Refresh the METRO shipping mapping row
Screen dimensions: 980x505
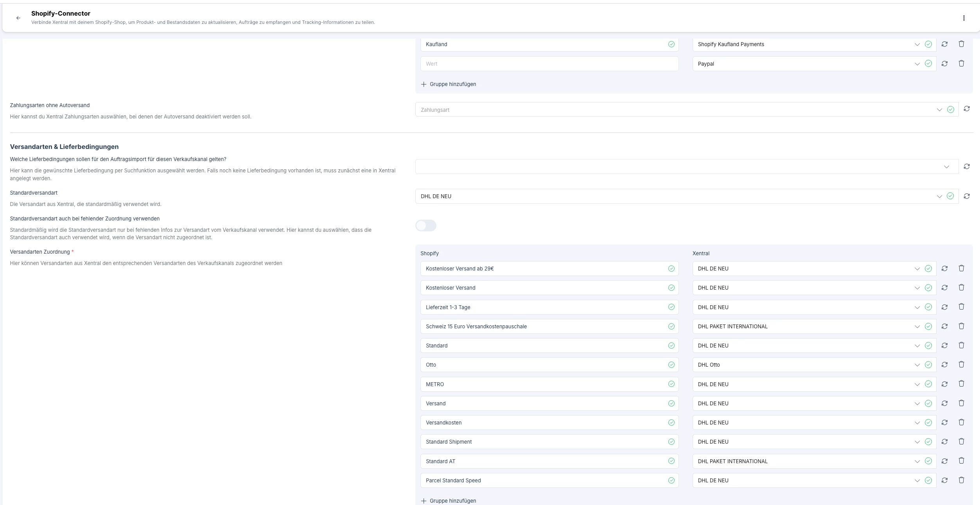[944, 384]
